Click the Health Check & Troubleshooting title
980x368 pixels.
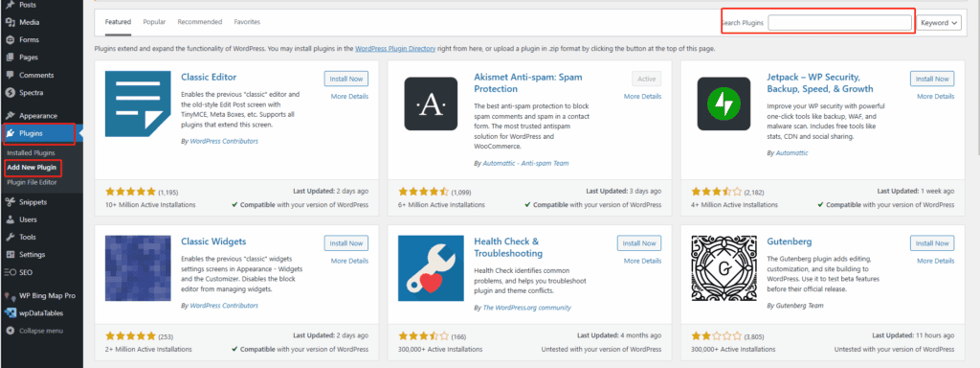tap(508, 247)
